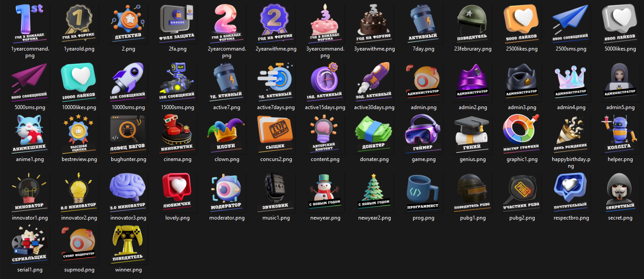
Task: Click the purple paper plane 5000sms.png
Action: pos(30,82)
